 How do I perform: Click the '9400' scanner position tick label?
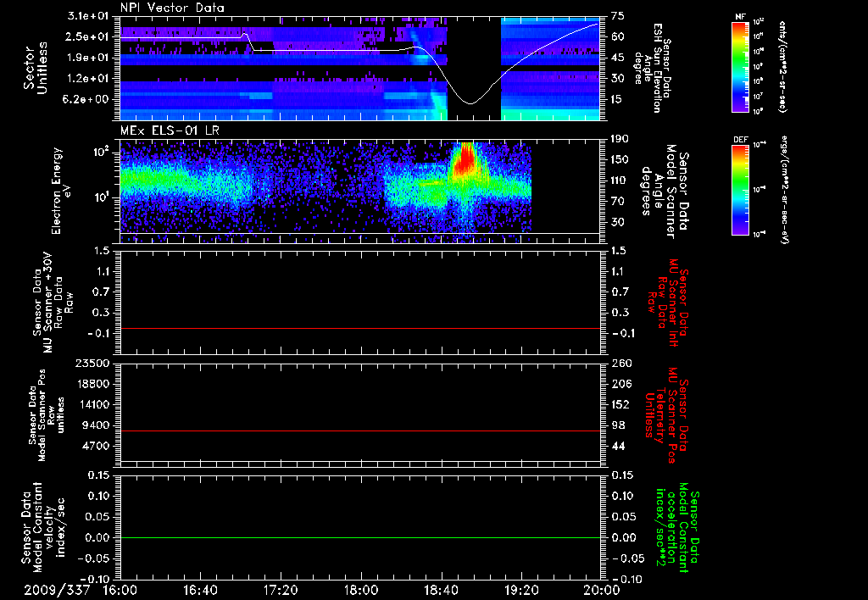pos(97,425)
